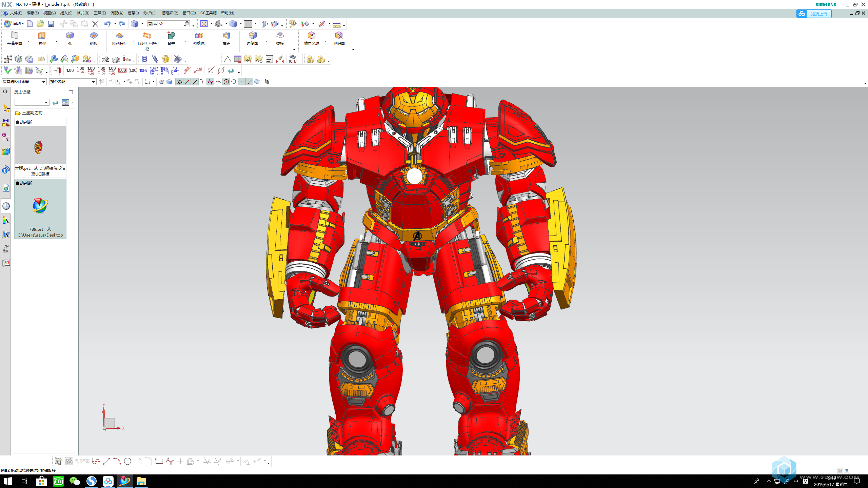Open the Assembly Navigator sidebar tab
868x488 pixels.
point(6,108)
